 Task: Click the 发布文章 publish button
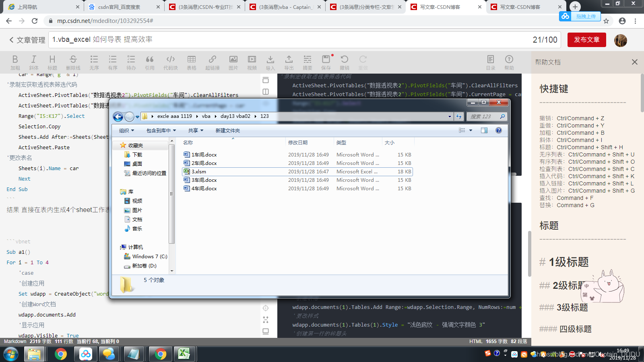point(586,40)
